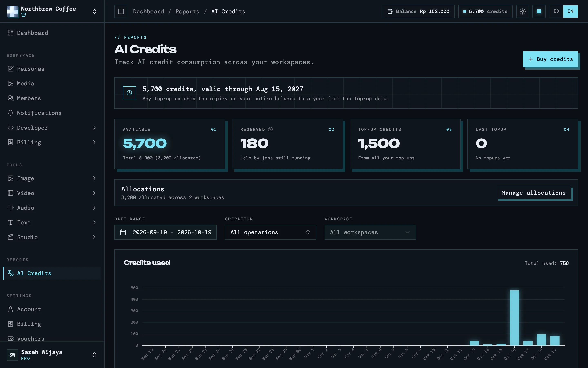
Task: Click the AI Credits coins icon
Action: point(10,273)
